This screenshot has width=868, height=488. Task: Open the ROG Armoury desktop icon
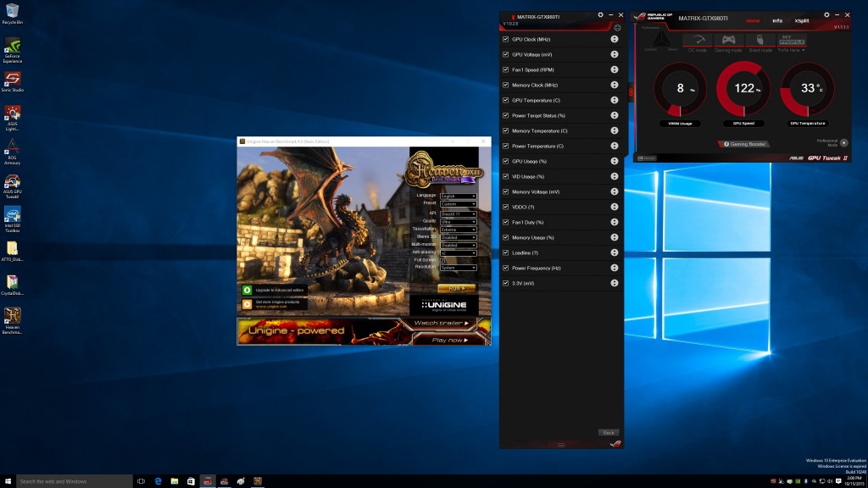[12, 152]
